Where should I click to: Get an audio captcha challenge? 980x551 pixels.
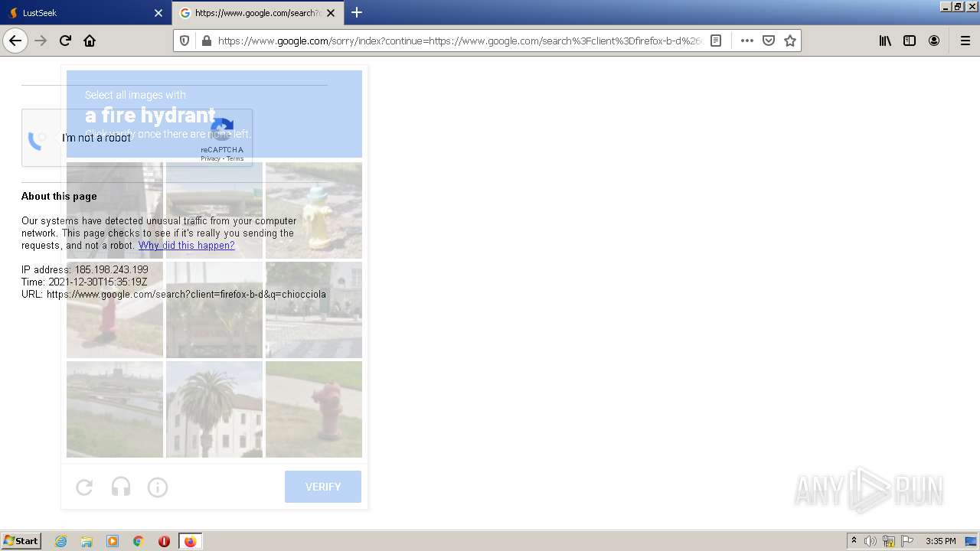tap(121, 487)
